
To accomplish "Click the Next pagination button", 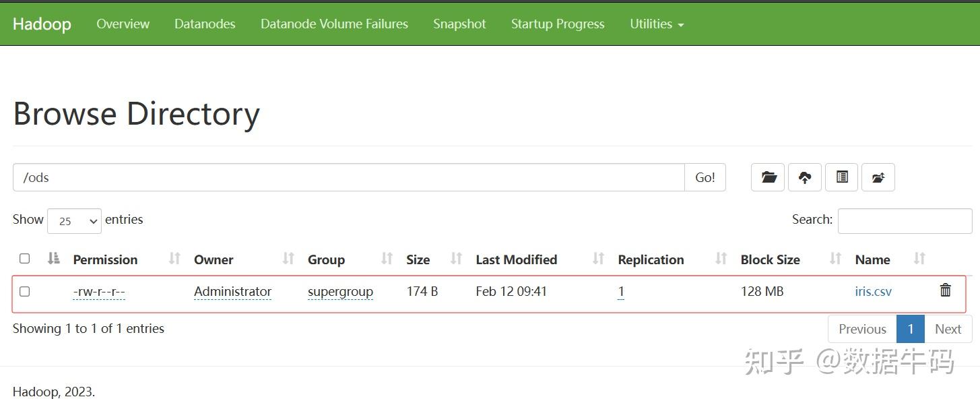I will tap(948, 329).
